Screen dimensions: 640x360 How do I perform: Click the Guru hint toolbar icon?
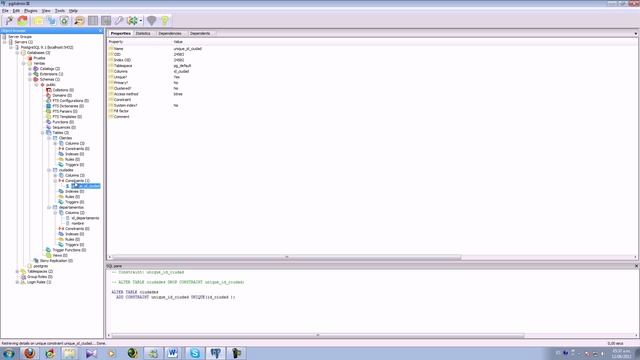tap(151, 20)
